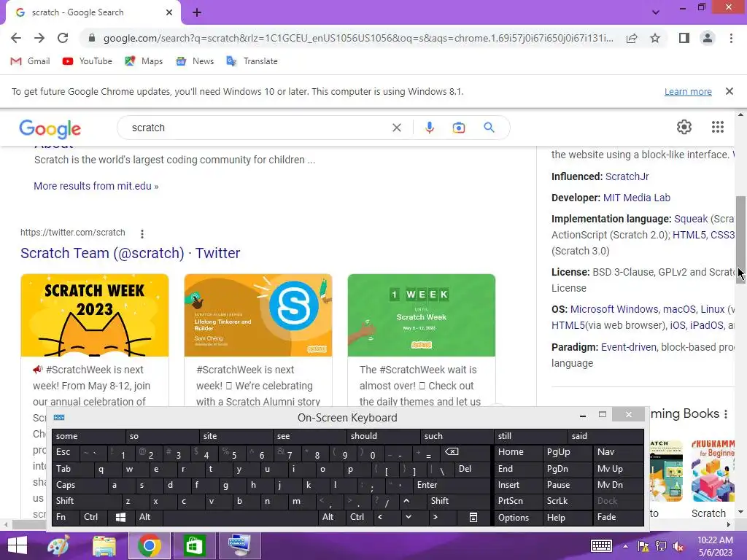Viewport: 747px width, 560px height.
Task: Follow the ScratchJr link
Action: tap(627, 176)
